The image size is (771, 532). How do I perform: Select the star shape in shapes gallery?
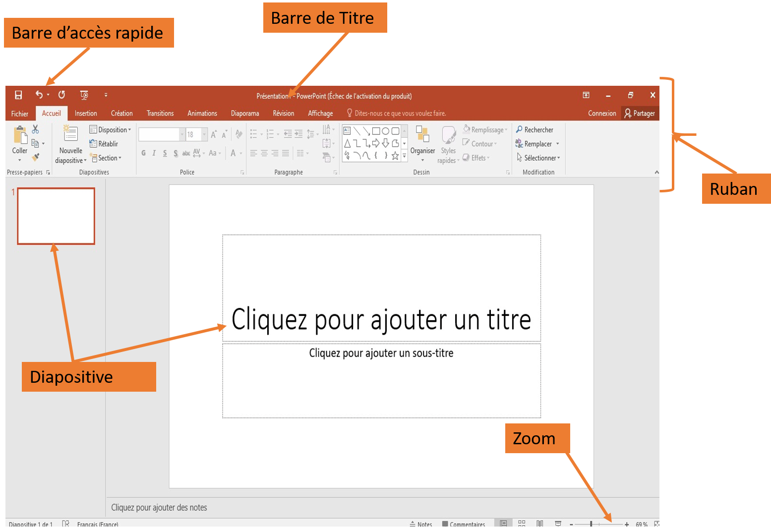[395, 156]
